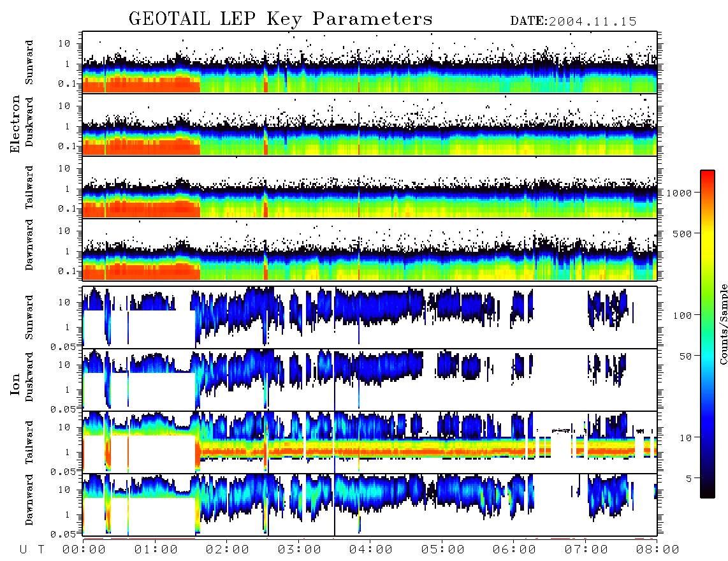Click the '07:00' time tick label
Image resolution: width=728 pixels, height=561 pixels.
(586, 550)
